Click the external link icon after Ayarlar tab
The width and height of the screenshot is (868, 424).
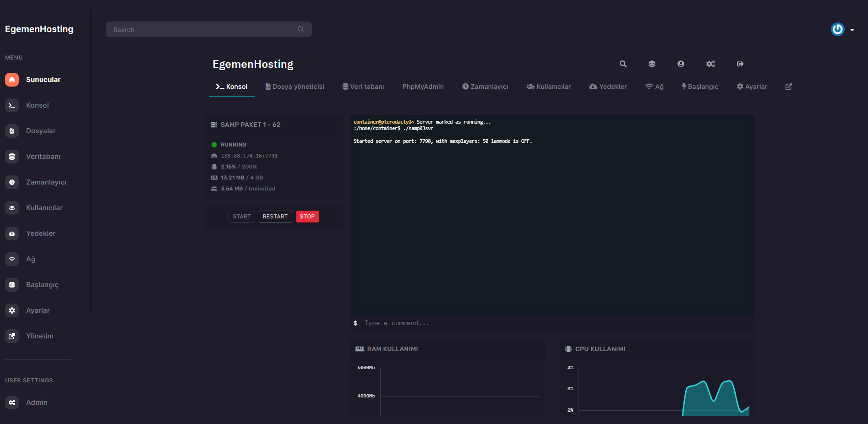click(x=789, y=87)
